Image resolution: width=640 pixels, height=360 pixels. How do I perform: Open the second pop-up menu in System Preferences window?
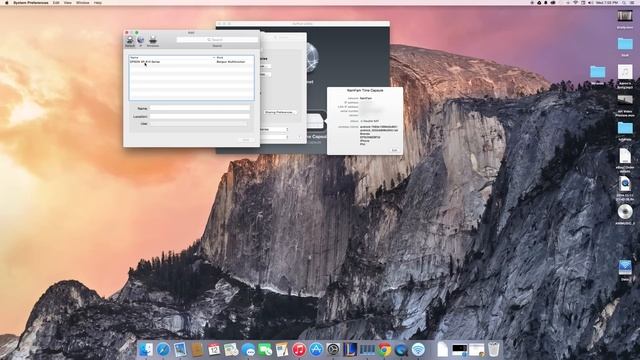coord(275,137)
